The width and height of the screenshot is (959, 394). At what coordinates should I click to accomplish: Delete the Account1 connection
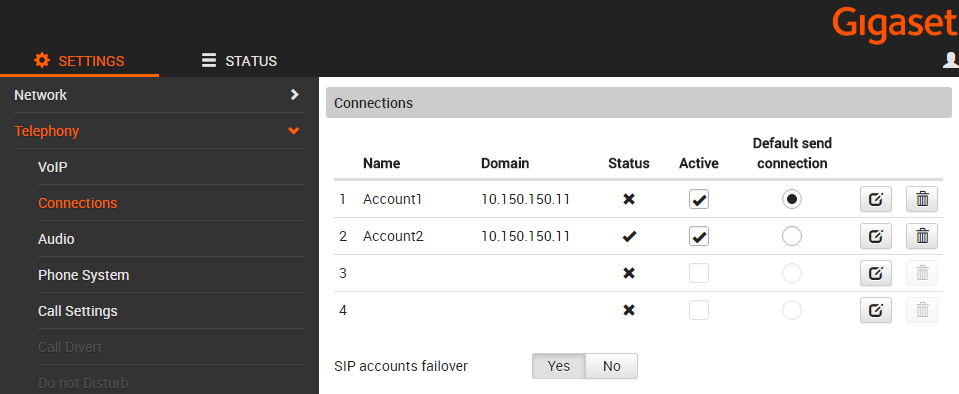922,199
